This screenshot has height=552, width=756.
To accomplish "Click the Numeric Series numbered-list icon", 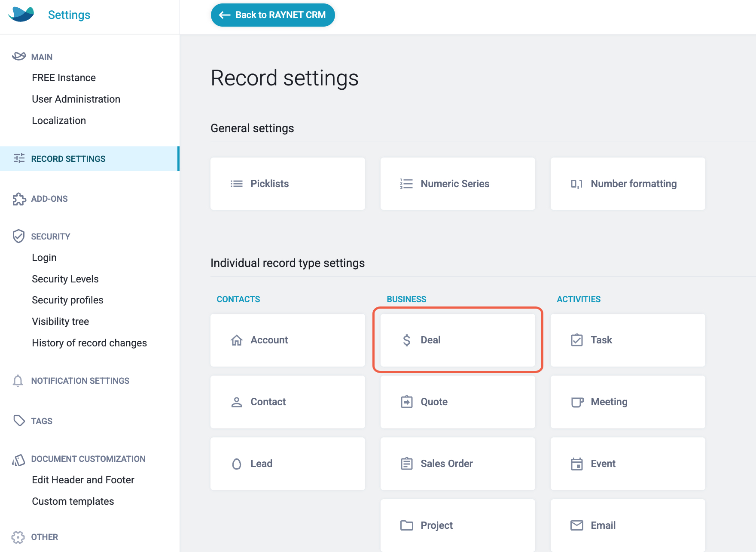I will pos(406,184).
